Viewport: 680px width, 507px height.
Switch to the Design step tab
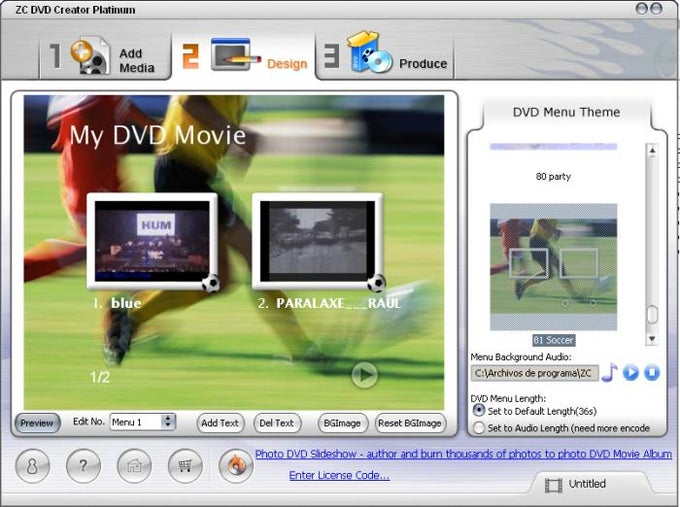tap(244, 56)
